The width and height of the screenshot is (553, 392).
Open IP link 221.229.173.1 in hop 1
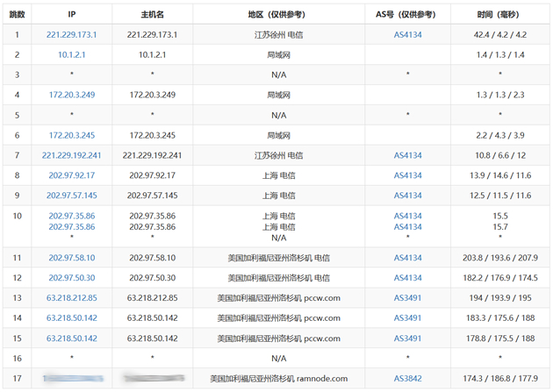(x=71, y=35)
